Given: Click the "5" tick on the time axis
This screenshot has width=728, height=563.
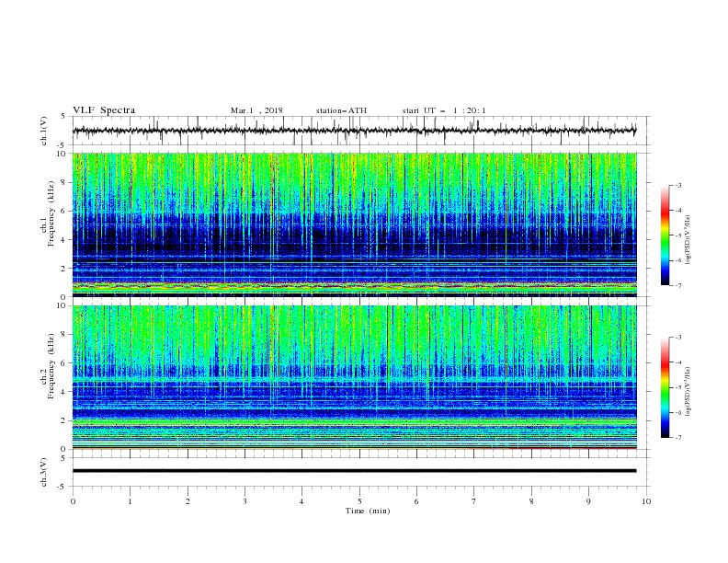Looking at the screenshot, I should pyautogui.click(x=359, y=501).
